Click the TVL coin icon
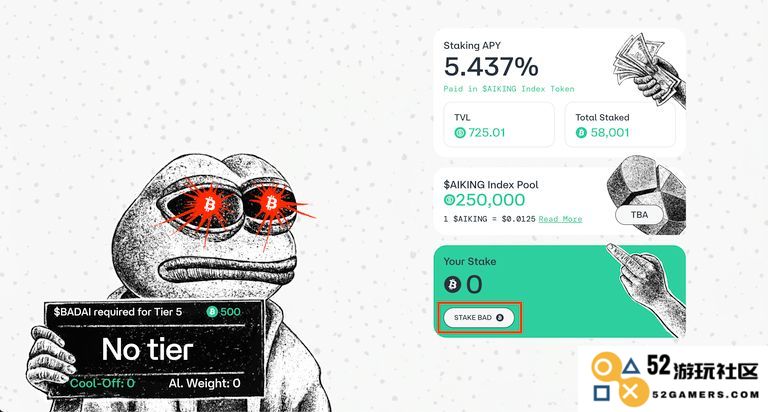 460,132
